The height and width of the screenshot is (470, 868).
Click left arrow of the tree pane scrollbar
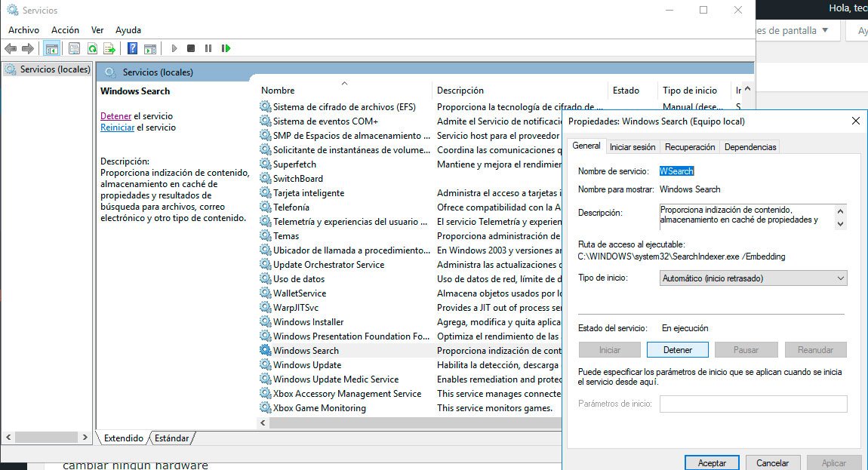click(x=8, y=437)
